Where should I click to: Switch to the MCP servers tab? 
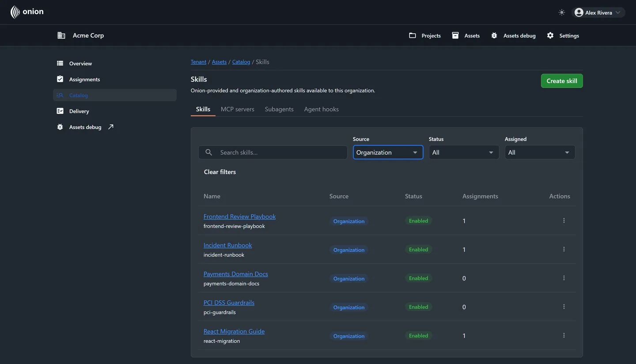pos(238,109)
